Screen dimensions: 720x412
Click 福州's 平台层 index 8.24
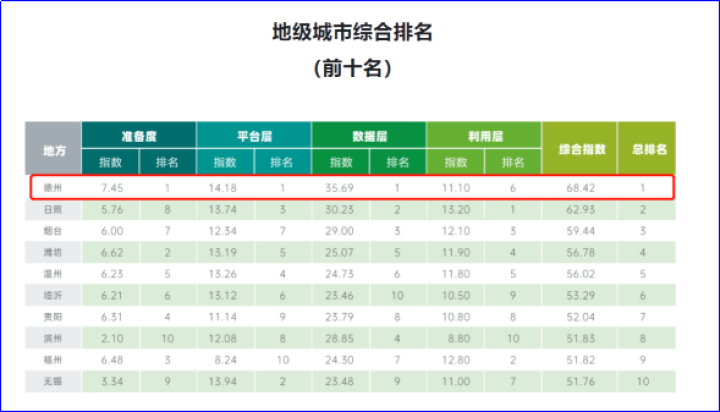225,360
